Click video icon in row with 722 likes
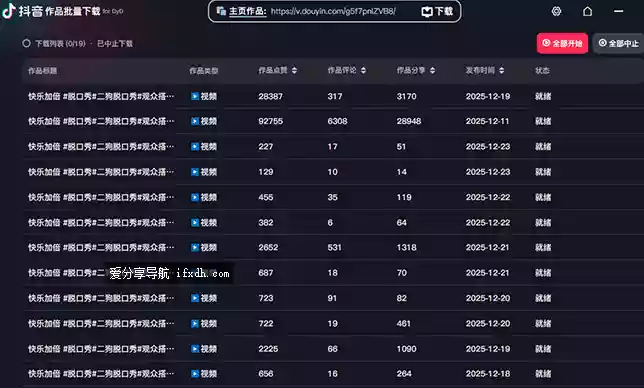Image resolution: width=644 pixels, height=388 pixels. click(x=195, y=324)
